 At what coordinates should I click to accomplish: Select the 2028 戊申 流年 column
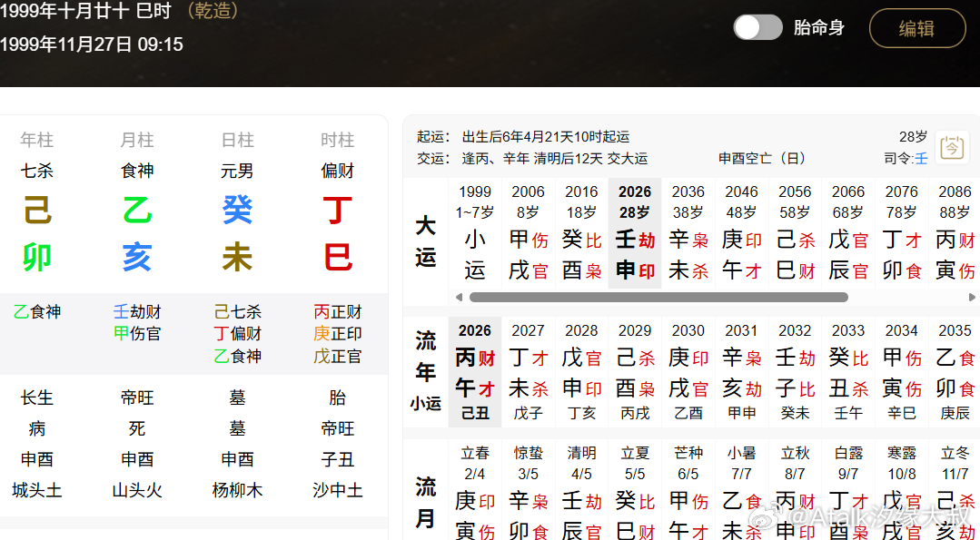(581, 372)
